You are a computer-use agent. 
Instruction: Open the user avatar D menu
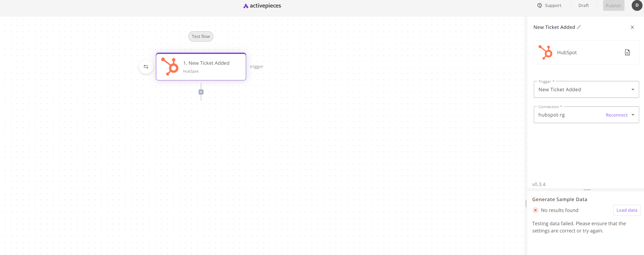click(x=637, y=5)
